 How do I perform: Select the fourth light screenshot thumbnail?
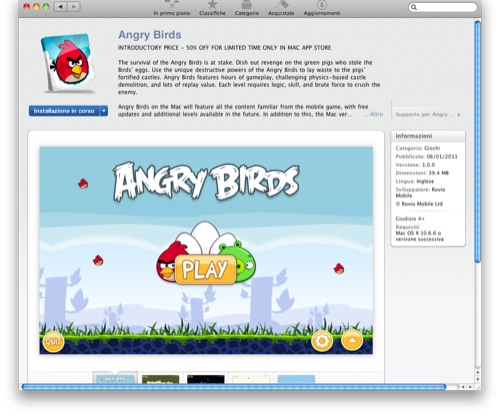(x=251, y=379)
